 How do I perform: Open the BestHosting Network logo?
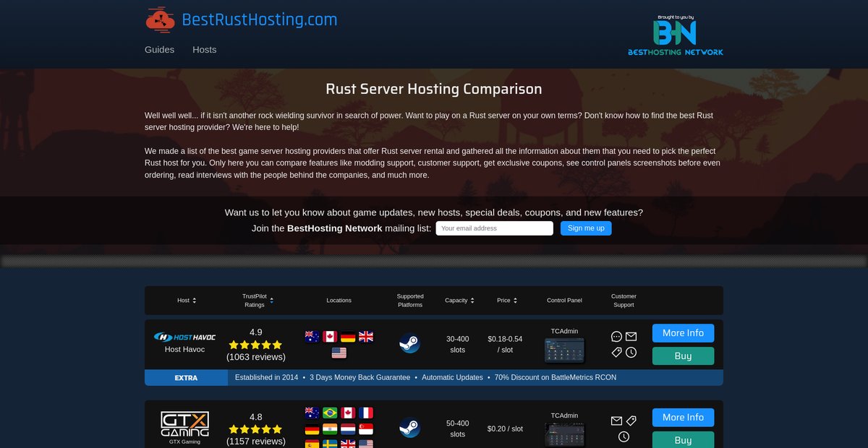pos(676,35)
